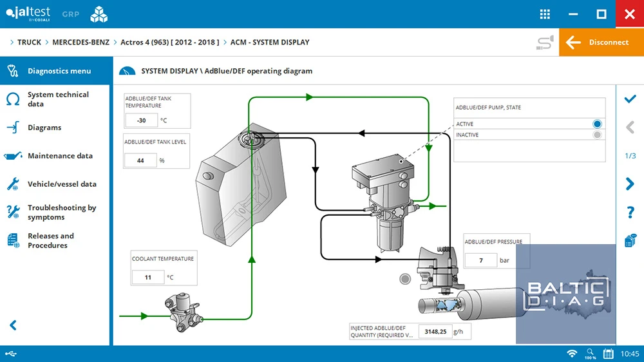This screenshot has height=362, width=644.
Task: Click the omega System technical data icon
Action: (x=13, y=99)
